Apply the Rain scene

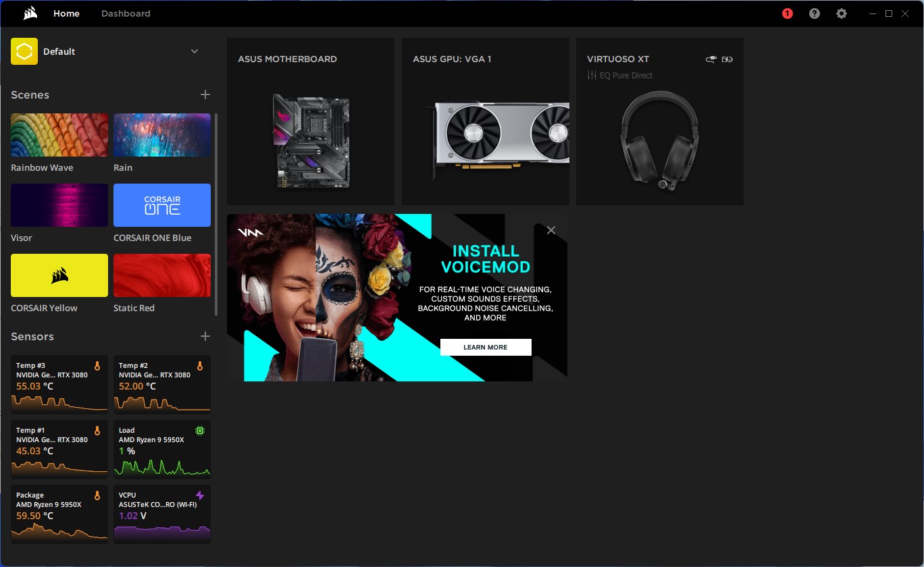tap(162, 135)
